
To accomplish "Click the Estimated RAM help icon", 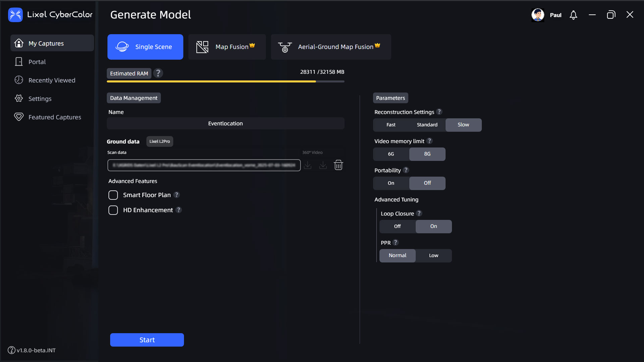I will click(158, 73).
